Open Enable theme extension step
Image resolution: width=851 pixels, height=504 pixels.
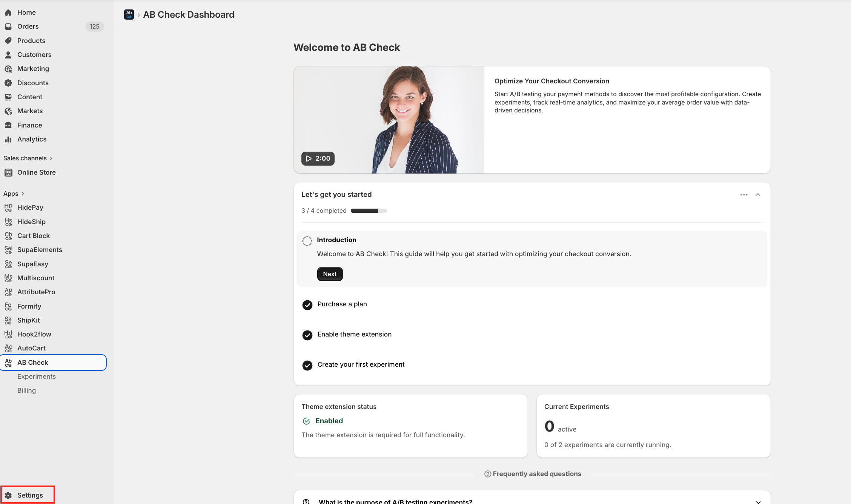[x=354, y=334]
